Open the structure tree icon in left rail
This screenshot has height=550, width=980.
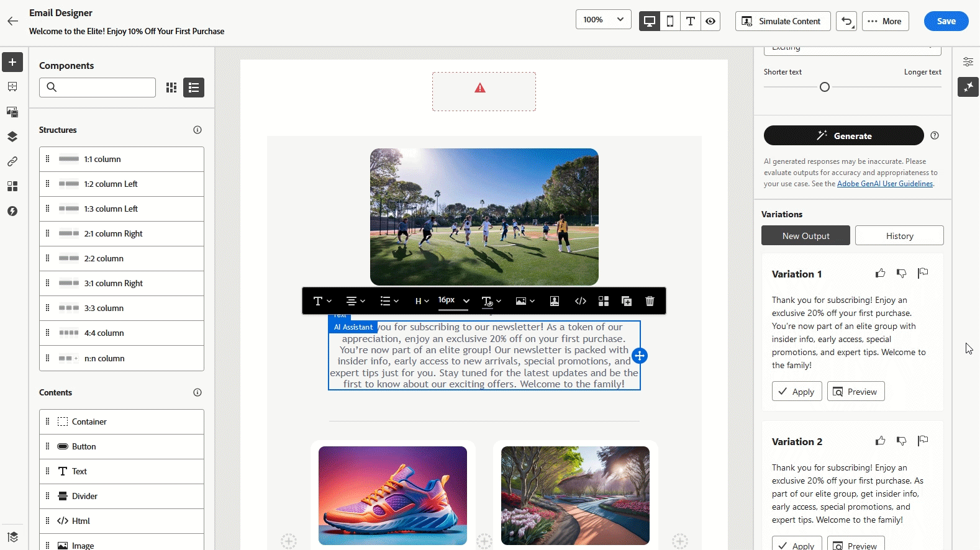point(12,87)
